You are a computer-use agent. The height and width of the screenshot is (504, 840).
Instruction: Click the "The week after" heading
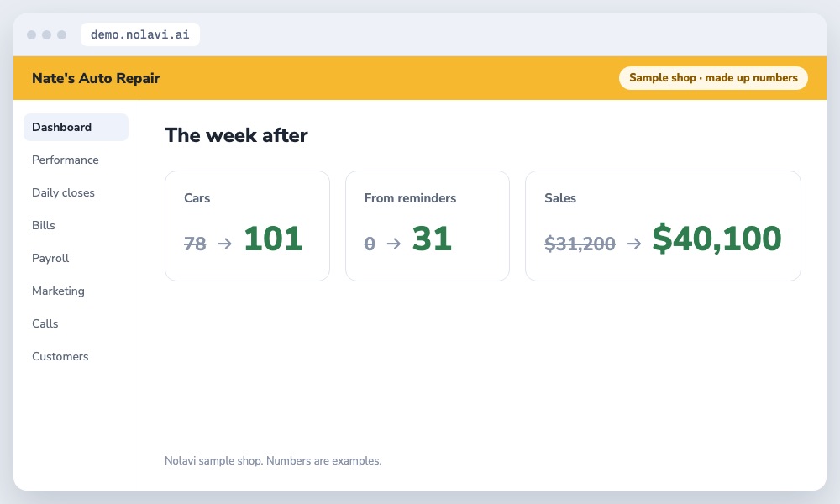[x=236, y=135]
